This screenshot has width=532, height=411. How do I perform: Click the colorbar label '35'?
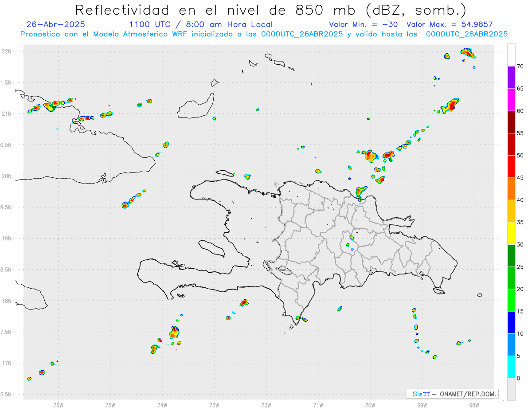point(520,222)
